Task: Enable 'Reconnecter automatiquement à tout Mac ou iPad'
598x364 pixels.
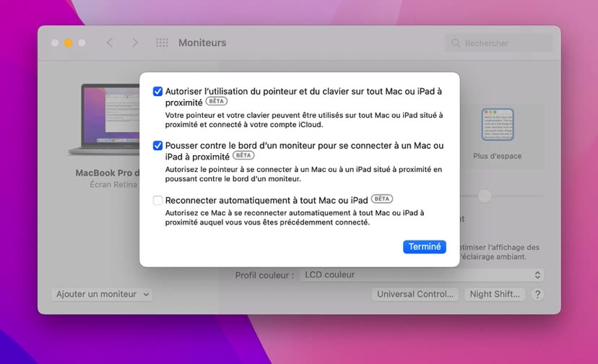Action: 157,200
